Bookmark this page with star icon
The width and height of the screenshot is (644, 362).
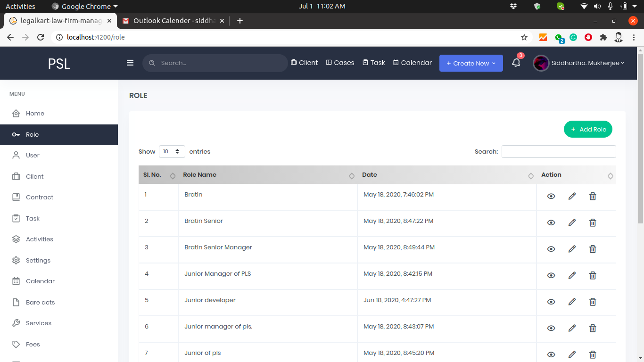524,37
